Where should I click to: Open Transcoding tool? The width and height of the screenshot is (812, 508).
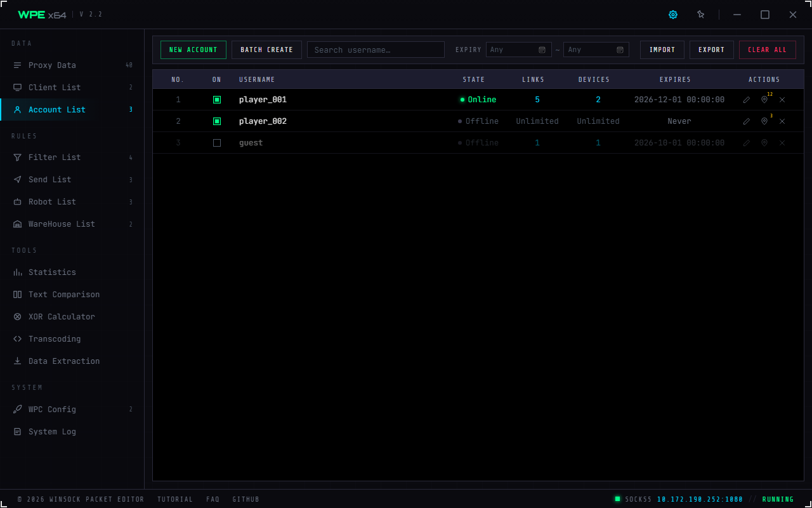point(72,339)
